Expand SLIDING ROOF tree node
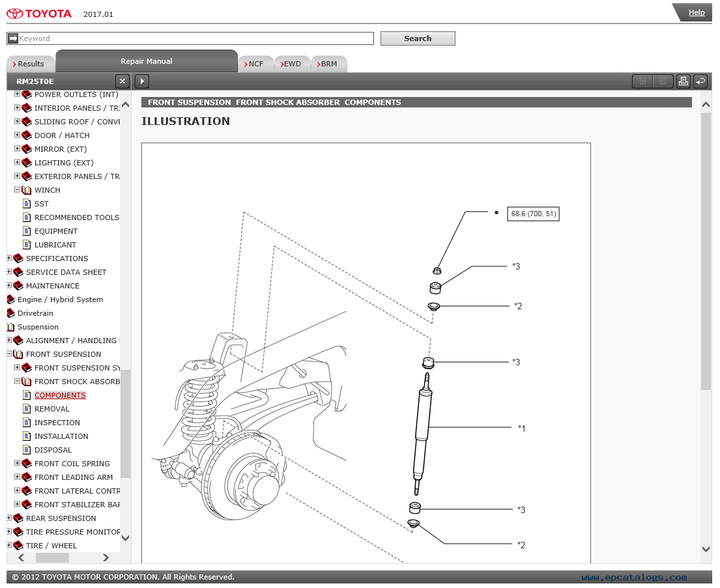 [17, 121]
